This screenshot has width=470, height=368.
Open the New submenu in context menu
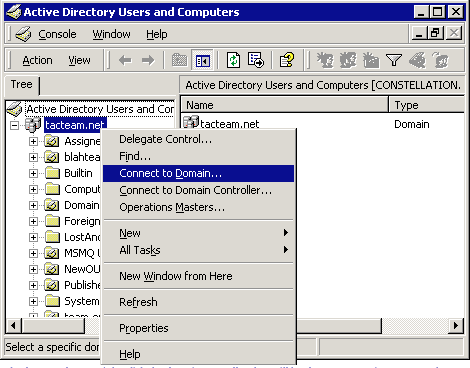(198, 233)
